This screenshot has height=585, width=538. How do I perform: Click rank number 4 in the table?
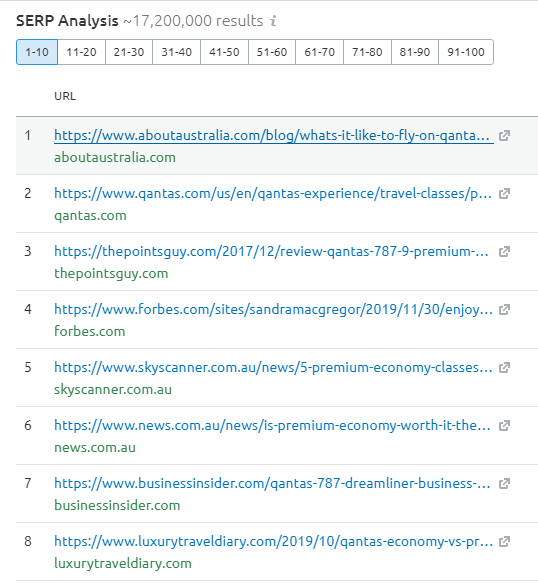tap(28, 309)
